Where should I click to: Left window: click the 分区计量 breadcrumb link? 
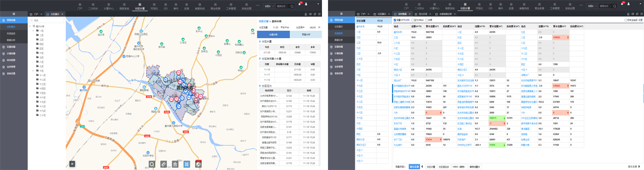[x=264, y=21]
